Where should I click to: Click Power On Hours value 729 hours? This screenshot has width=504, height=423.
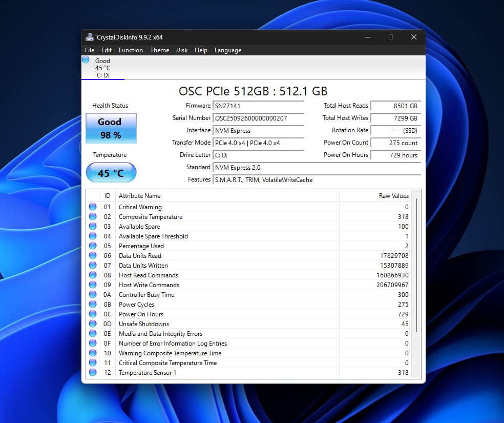pyautogui.click(x=396, y=155)
